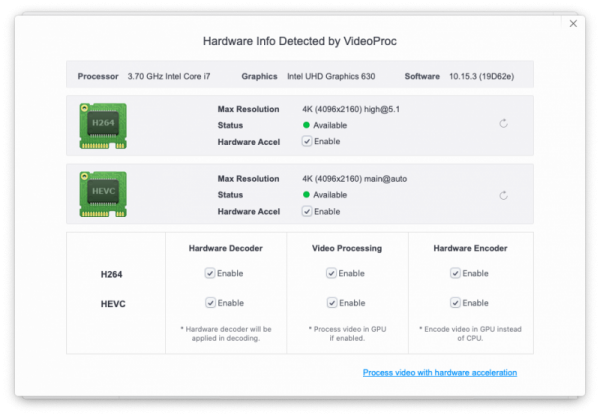Viewport: 600px width, 416px height.
Task: Click the H264 chip icon
Action: click(x=103, y=126)
